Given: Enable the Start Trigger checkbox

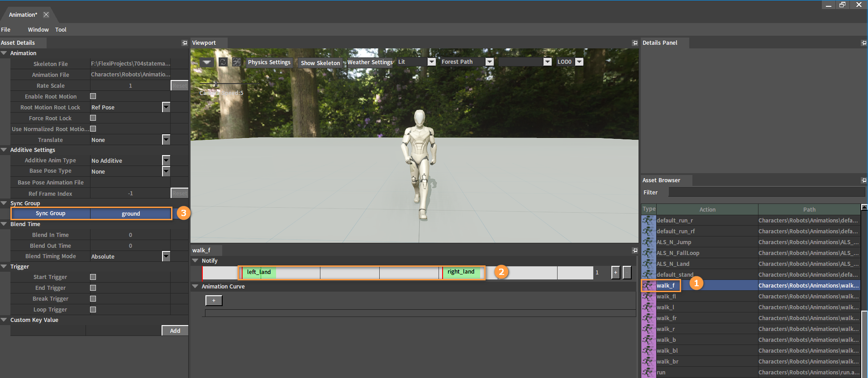Looking at the screenshot, I should (93, 277).
